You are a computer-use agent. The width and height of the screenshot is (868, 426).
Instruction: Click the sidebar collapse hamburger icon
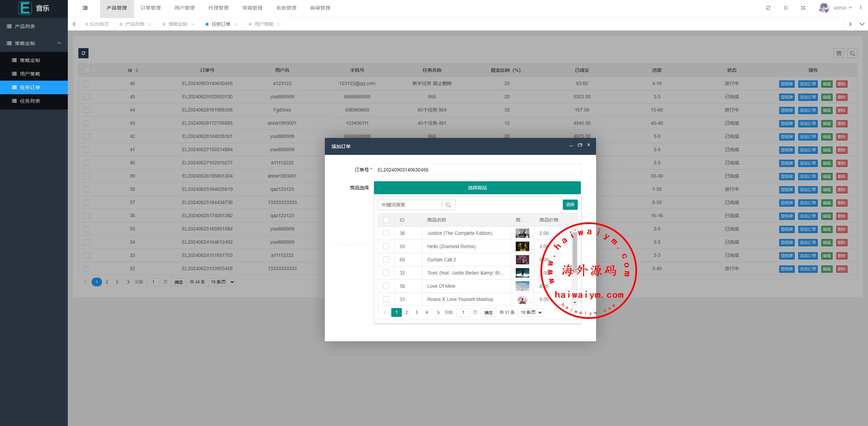[x=85, y=8]
